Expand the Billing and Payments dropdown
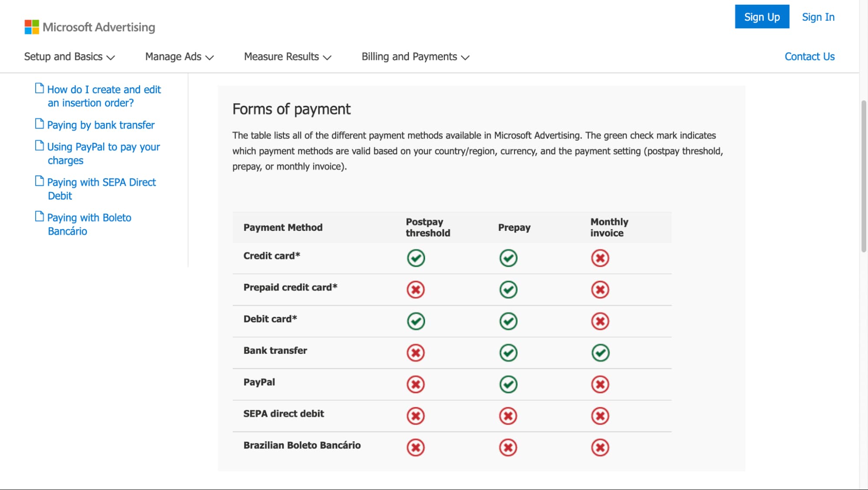Viewport: 868px width, 490px height. (416, 57)
